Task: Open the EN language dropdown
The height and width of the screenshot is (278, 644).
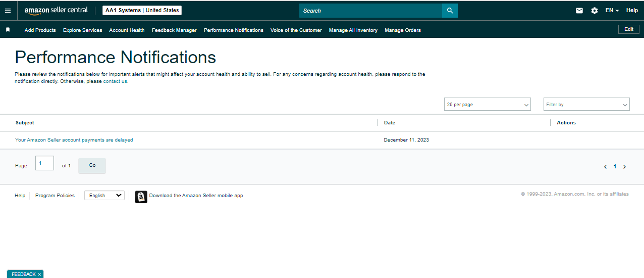Action: pos(612,11)
